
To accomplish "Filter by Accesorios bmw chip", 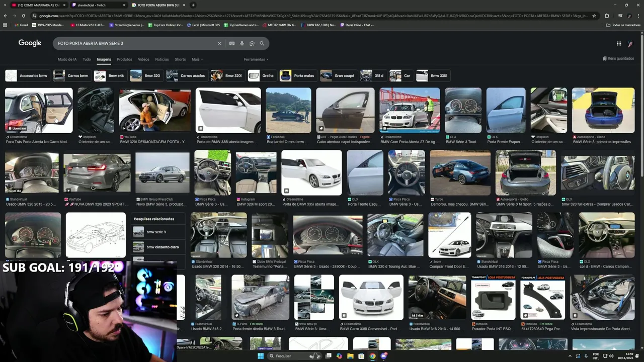I will 27,76.
